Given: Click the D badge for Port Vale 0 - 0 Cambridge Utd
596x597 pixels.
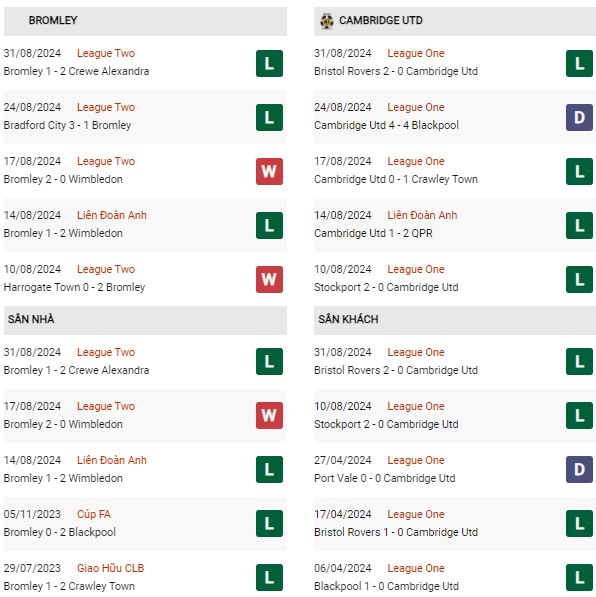Looking at the screenshot, I should (x=579, y=469).
